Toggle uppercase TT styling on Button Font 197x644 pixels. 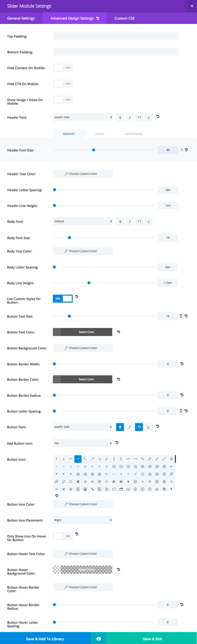pyautogui.click(x=139, y=427)
